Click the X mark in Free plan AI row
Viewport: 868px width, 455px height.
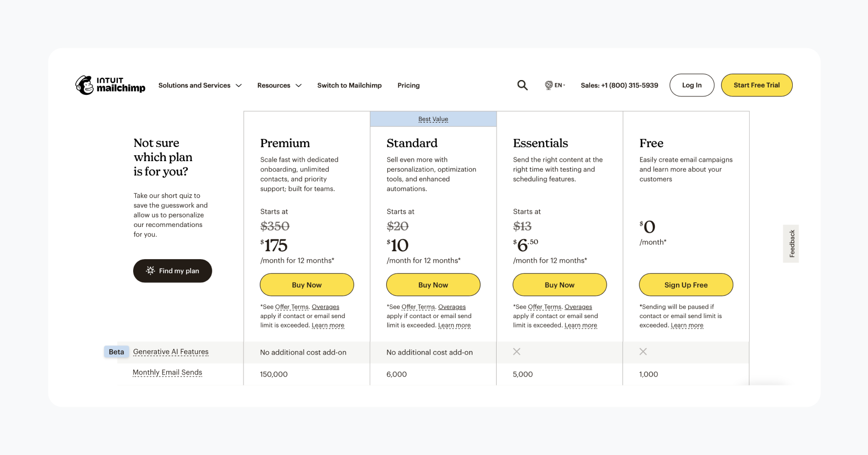643,351
